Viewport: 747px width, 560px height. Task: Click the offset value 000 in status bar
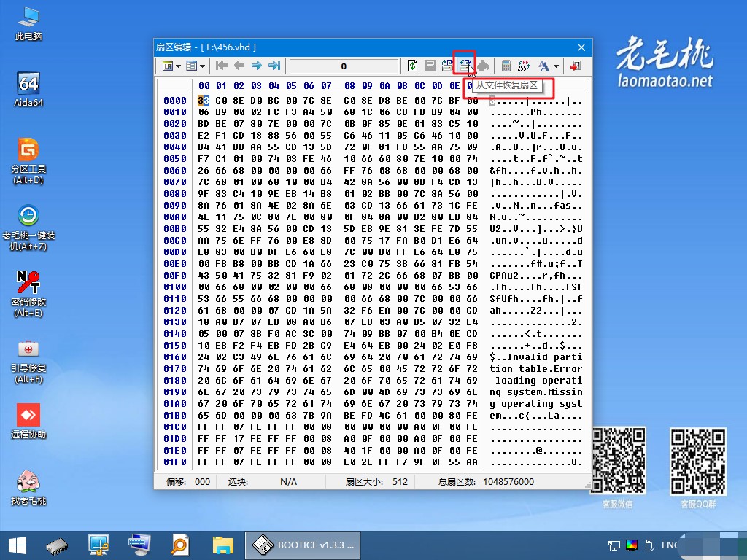(203, 482)
